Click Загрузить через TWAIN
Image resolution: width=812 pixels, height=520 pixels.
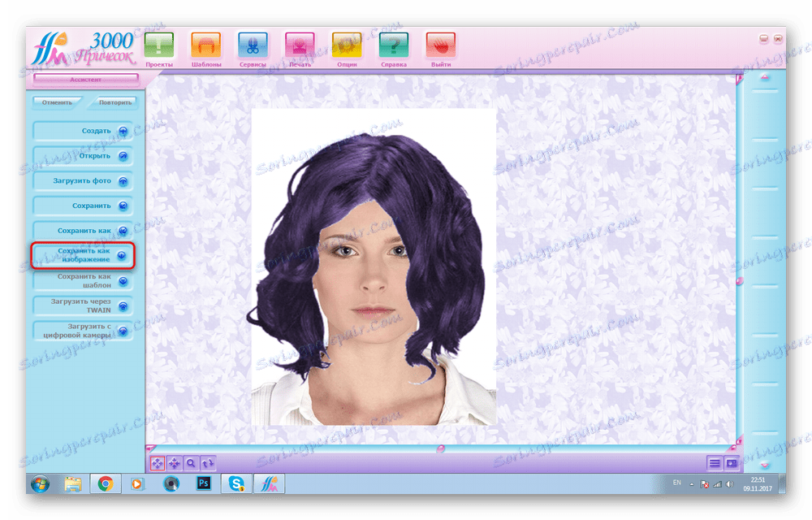coord(82,305)
